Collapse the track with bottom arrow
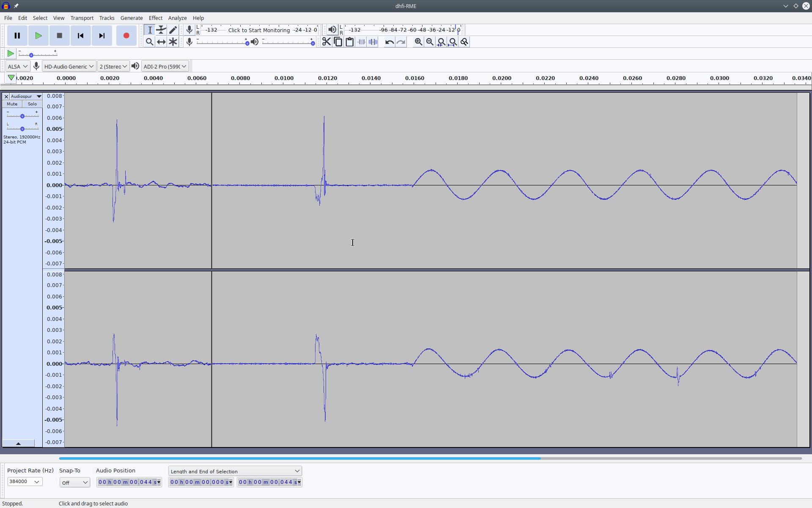 (18, 443)
